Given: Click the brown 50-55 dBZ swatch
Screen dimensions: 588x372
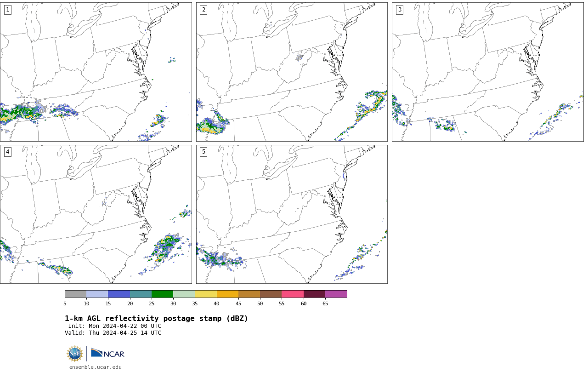Looking at the screenshot, I should [x=271, y=294].
